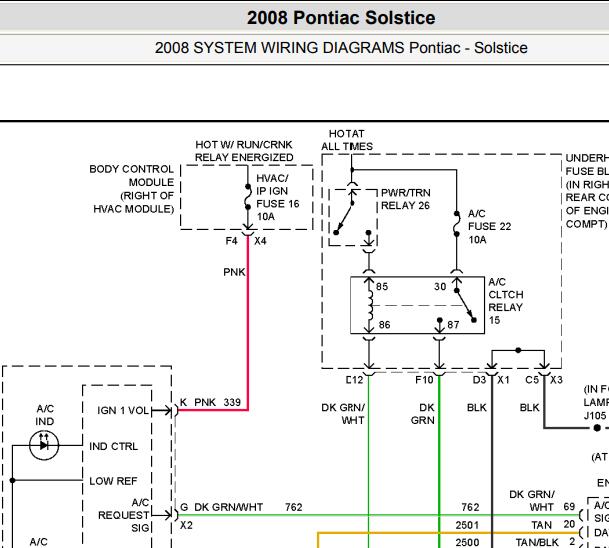
Task: Click the 'HOT AT ALL TIMES' label
Action: point(347,140)
